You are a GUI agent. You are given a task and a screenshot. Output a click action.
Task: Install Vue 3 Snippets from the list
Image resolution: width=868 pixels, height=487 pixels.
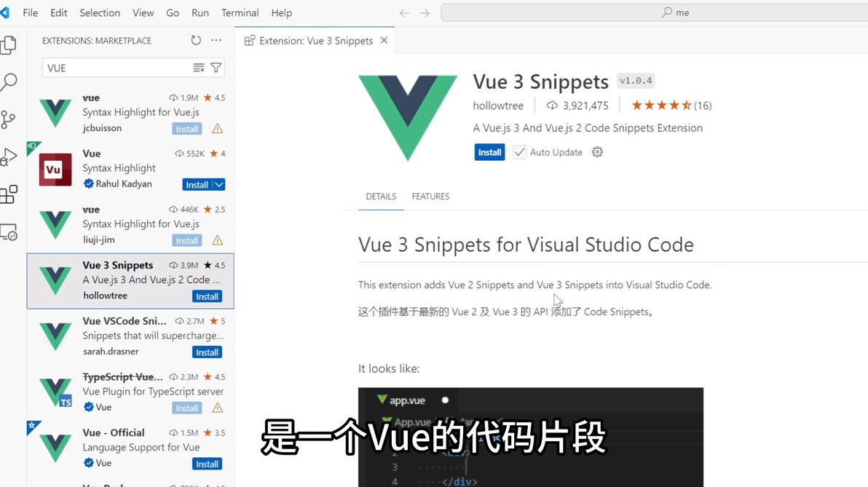click(x=207, y=296)
